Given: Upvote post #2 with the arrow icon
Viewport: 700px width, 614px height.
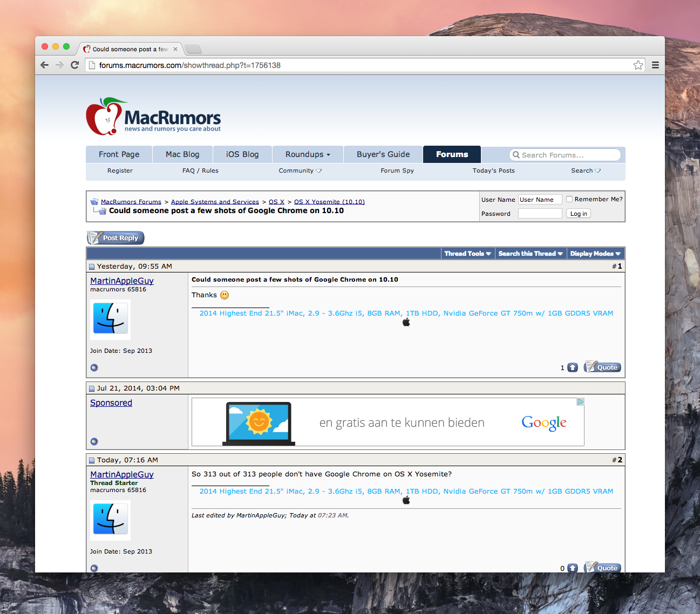Looking at the screenshot, I should click(573, 568).
